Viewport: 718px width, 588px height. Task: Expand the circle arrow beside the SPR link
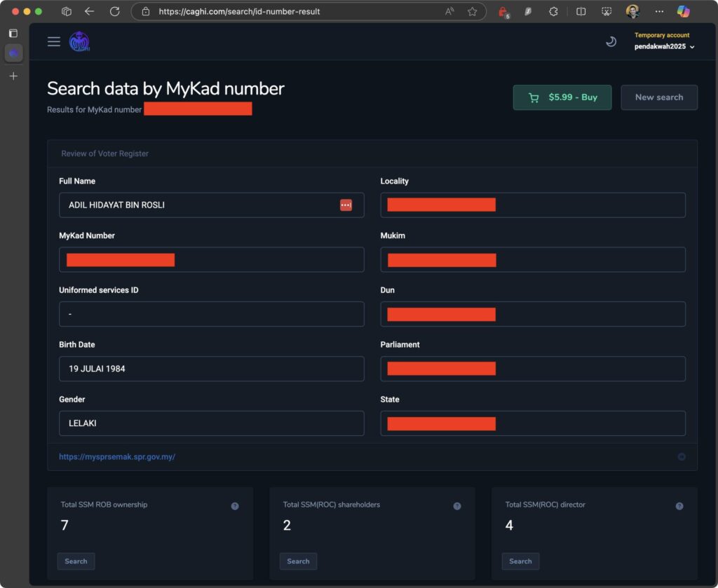click(682, 456)
